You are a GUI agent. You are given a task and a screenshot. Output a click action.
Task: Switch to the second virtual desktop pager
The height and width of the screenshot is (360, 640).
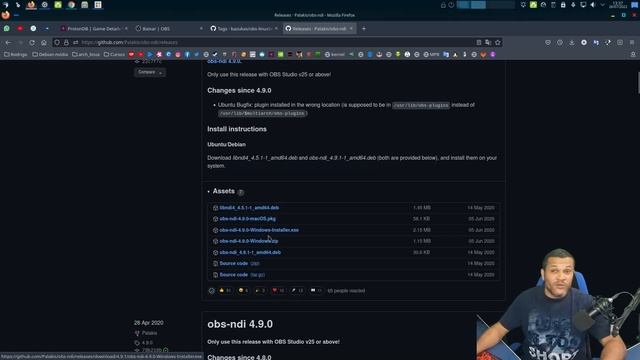click(x=478, y=5)
